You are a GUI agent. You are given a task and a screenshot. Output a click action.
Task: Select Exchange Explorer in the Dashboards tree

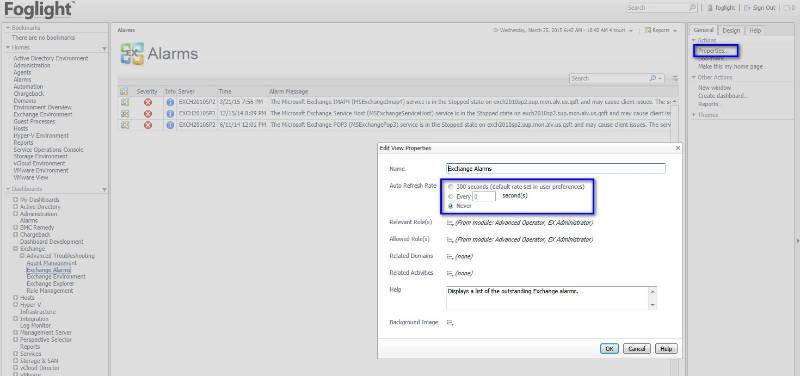51,284
